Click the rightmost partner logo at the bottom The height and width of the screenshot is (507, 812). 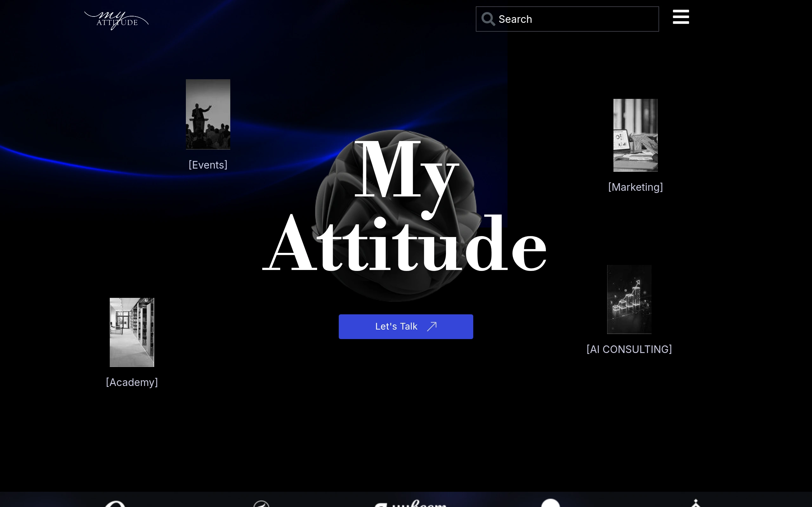(696, 503)
